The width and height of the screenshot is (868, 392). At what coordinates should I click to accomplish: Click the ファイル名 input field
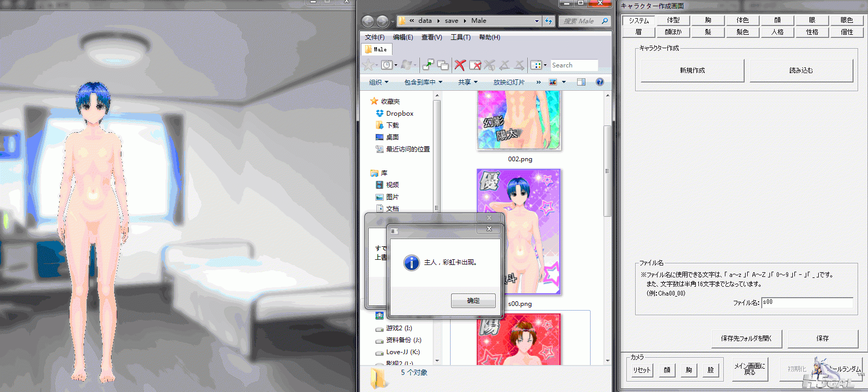tap(807, 302)
